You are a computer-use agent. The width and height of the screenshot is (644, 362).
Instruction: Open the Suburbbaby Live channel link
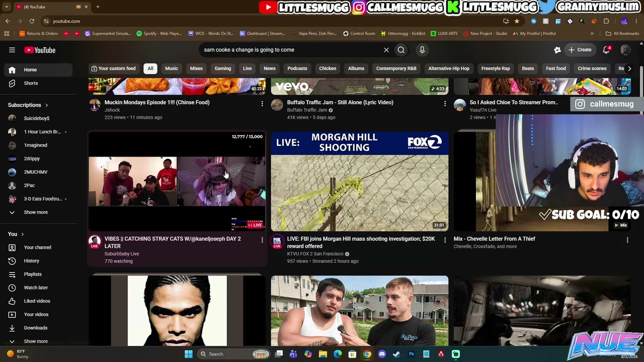click(x=122, y=254)
